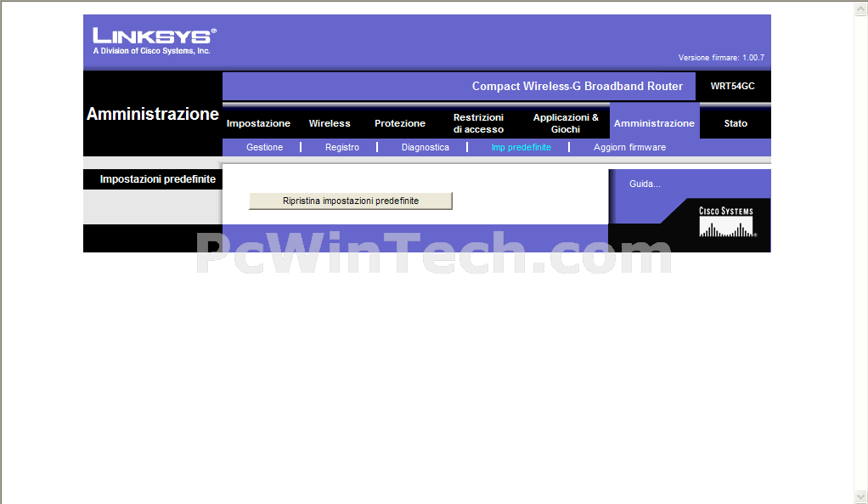Select the Imp predefinite subtab
Screen dimensions: 868x504
pyautogui.click(x=521, y=147)
